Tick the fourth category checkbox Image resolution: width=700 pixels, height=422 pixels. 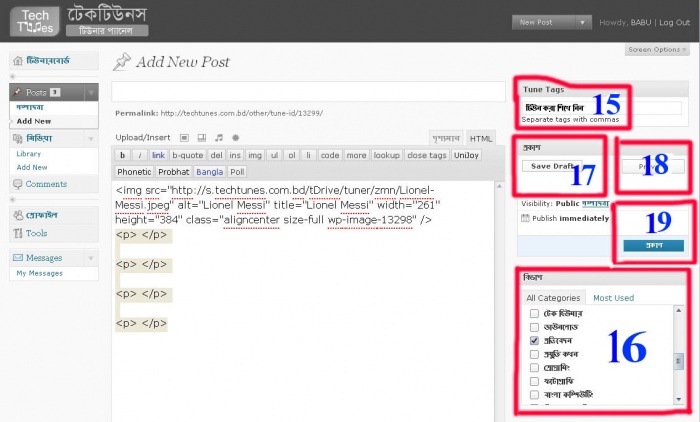534,355
